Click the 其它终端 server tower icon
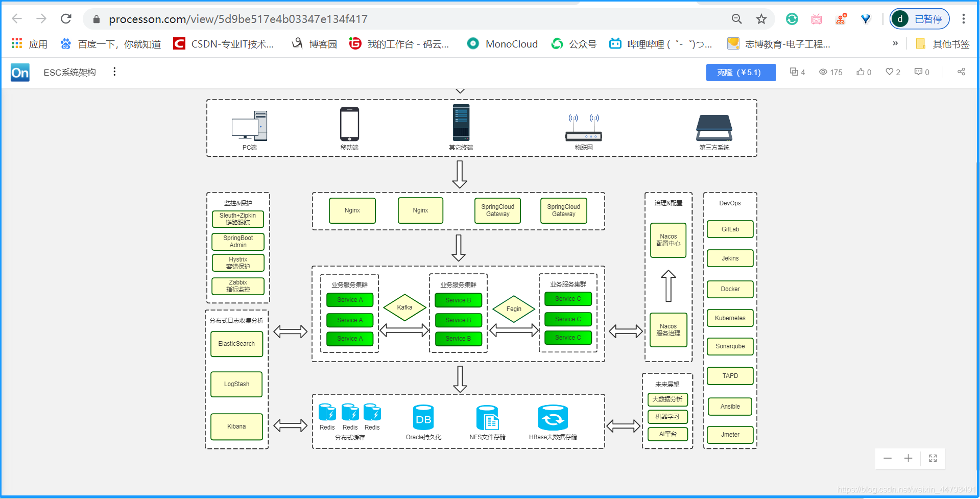 [x=461, y=123]
